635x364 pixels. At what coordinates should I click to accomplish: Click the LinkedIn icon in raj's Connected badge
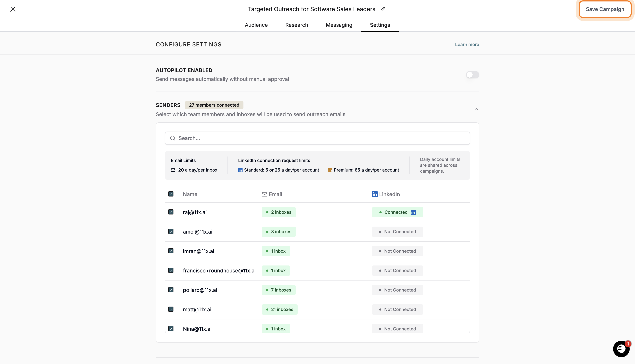pyautogui.click(x=413, y=212)
